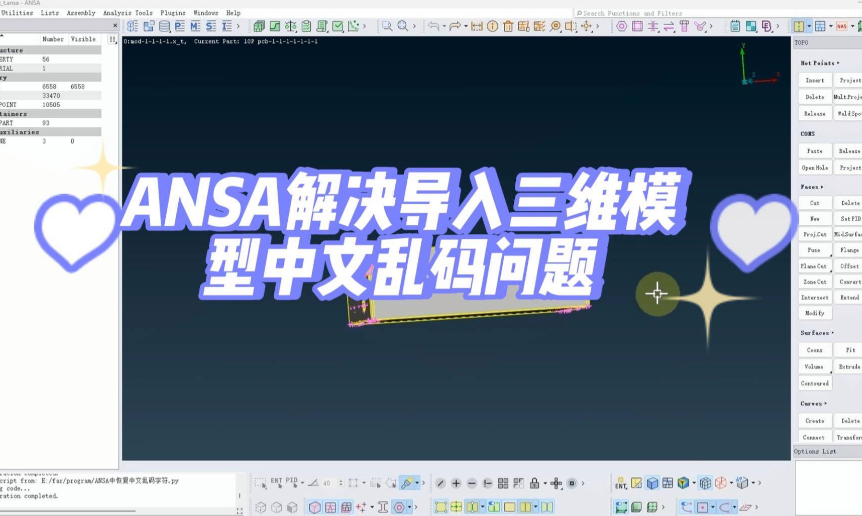Viewport: 862px width, 516px height.
Task: Open the Plugins menu
Action: [173, 13]
